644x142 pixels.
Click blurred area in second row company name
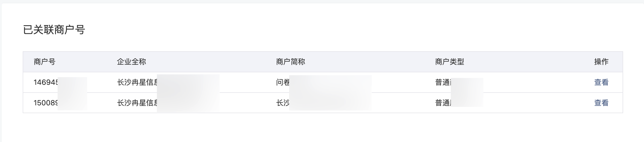tap(188, 102)
